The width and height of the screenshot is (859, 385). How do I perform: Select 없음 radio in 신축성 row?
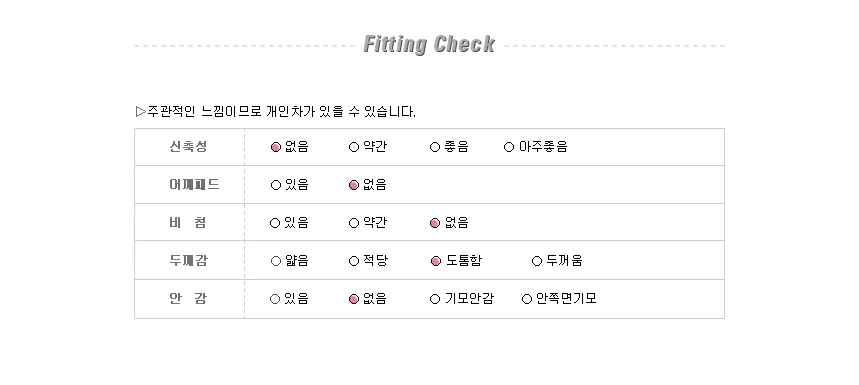click(276, 147)
